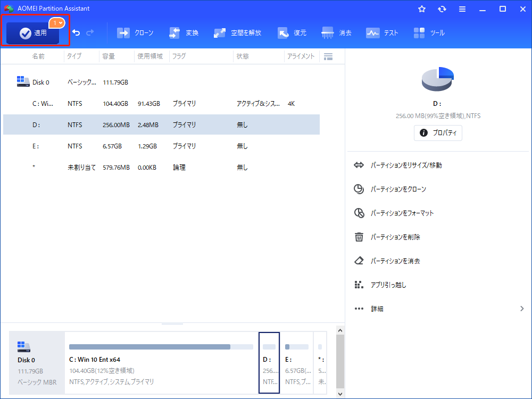Click the 4K alignment cell

pos(291,104)
